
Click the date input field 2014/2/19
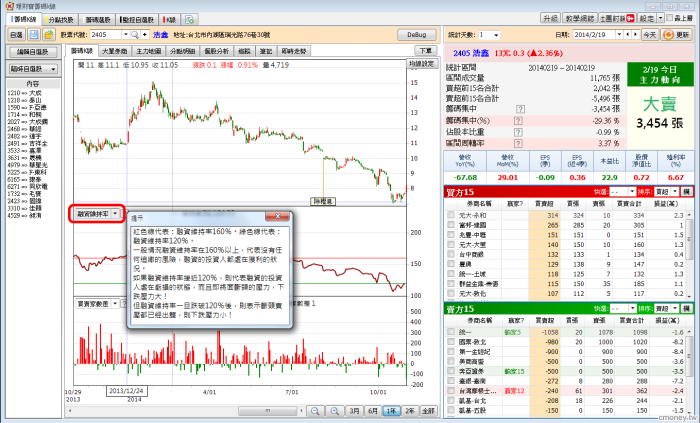click(x=594, y=34)
